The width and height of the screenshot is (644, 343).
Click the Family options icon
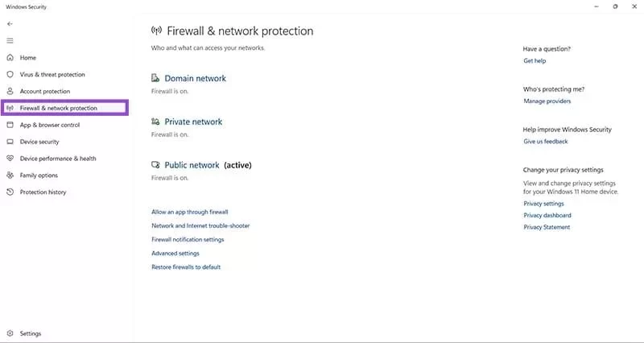point(10,176)
